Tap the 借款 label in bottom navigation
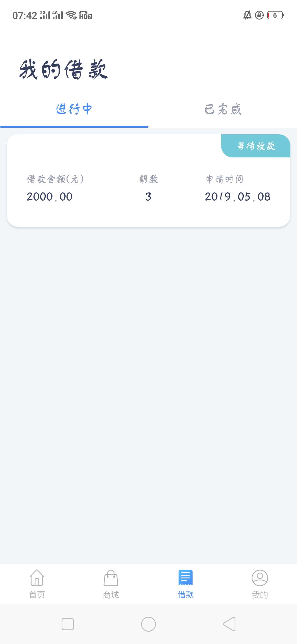297x644 pixels. (186, 595)
